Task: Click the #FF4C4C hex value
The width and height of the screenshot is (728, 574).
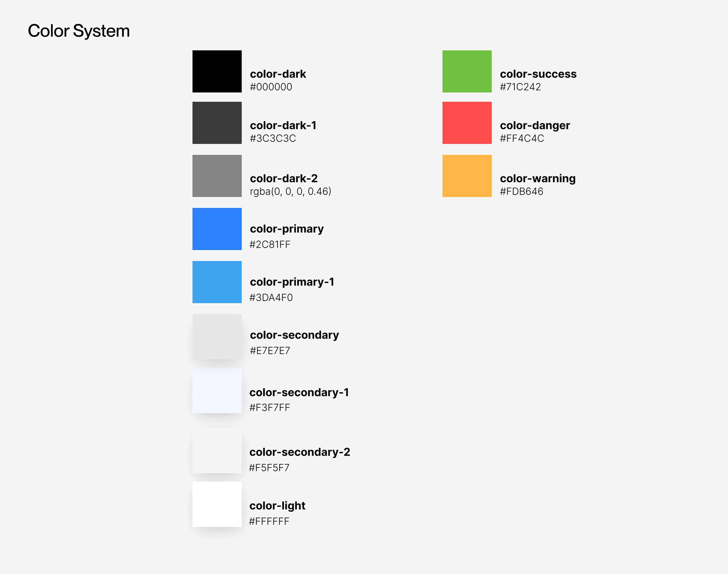Action: point(521,138)
